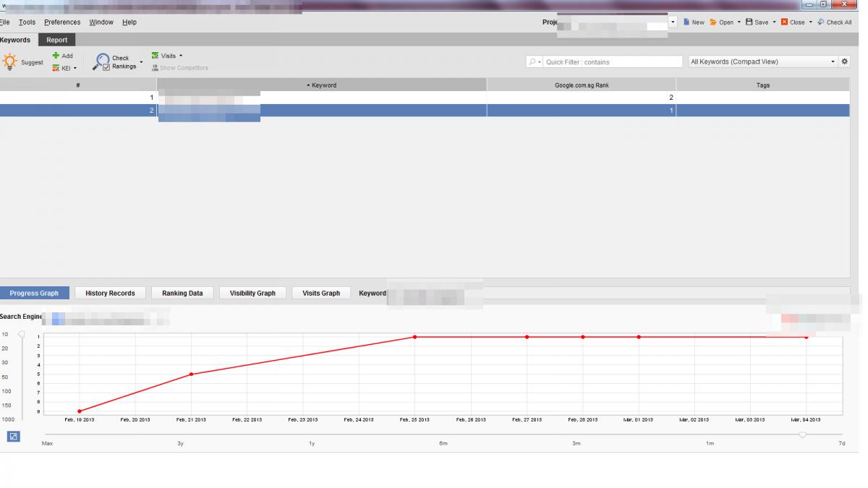Open the Preferences menu
The width and height of the screenshot is (868, 488).
pos(62,22)
